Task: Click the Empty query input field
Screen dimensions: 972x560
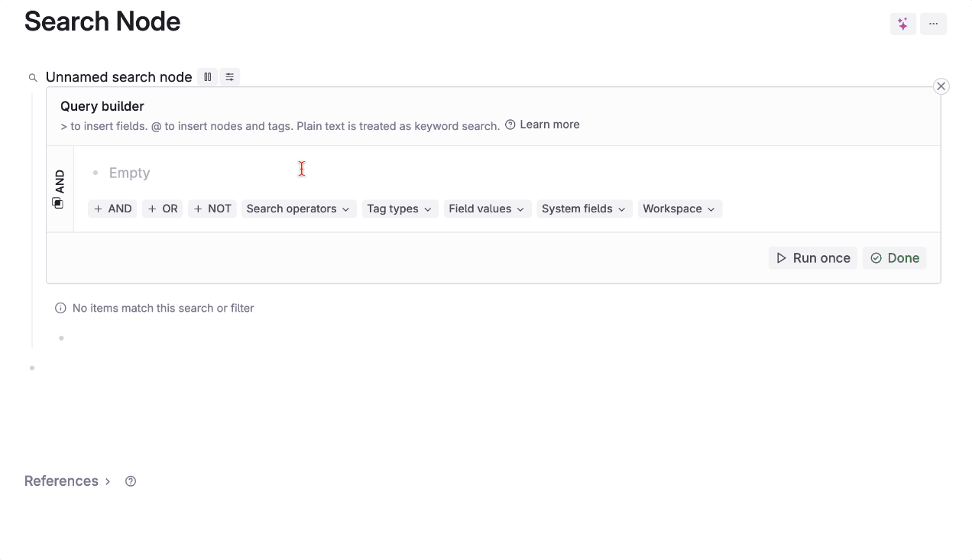Action: pos(130,173)
